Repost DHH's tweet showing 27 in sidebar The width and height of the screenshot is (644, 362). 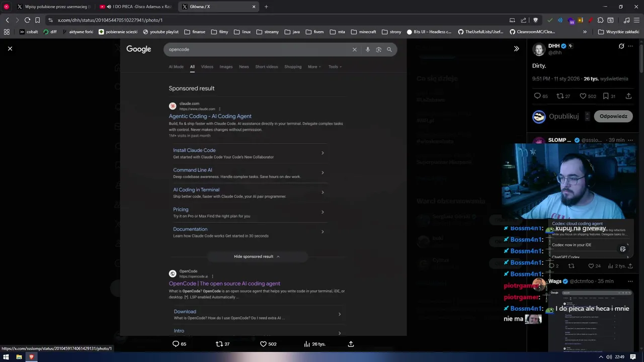coord(560,96)
